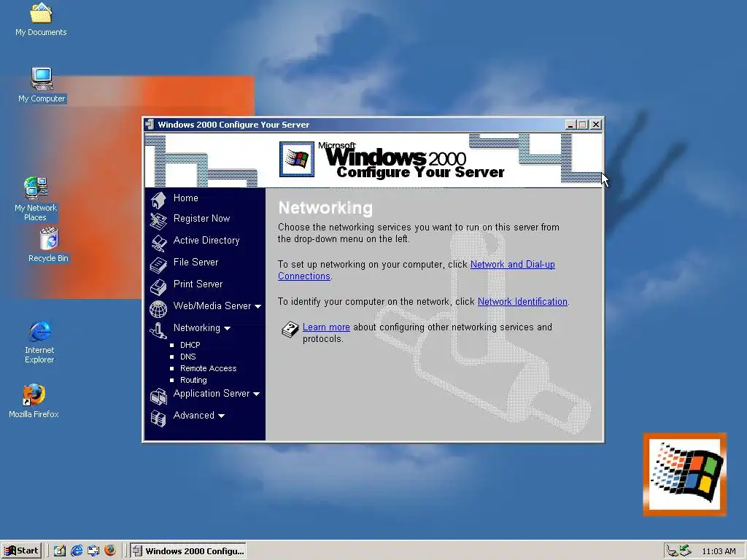Open the Home page in sidebar

[x=186, y=198]
